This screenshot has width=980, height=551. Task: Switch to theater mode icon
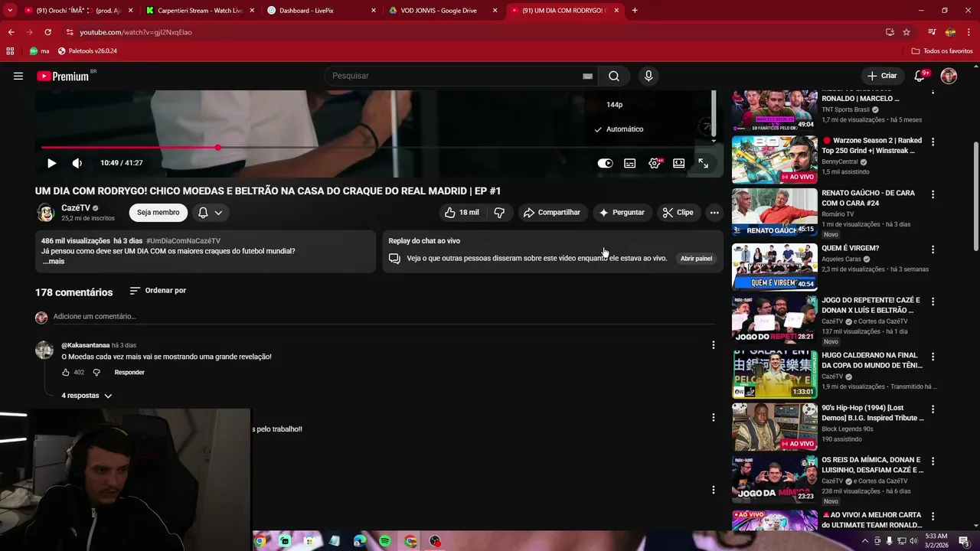[x=678, y=163]
